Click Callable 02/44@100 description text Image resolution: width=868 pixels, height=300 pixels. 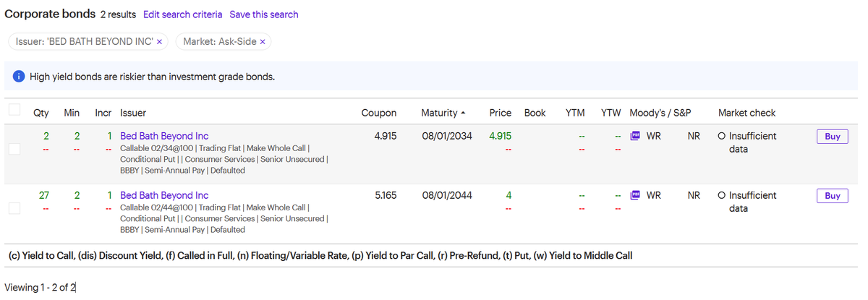tap(158, 207)
